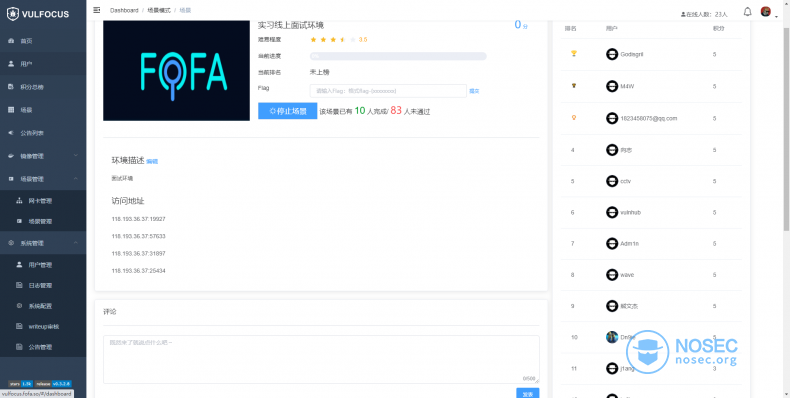Select address 118.193.36.37:25434
Viewport: 790px width, 398px height.
[139, 271]
